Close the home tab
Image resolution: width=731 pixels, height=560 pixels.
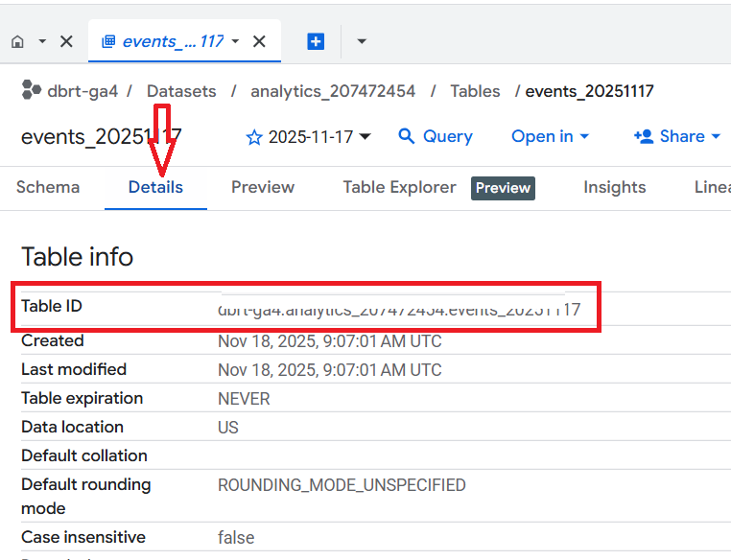pos(66,41)
